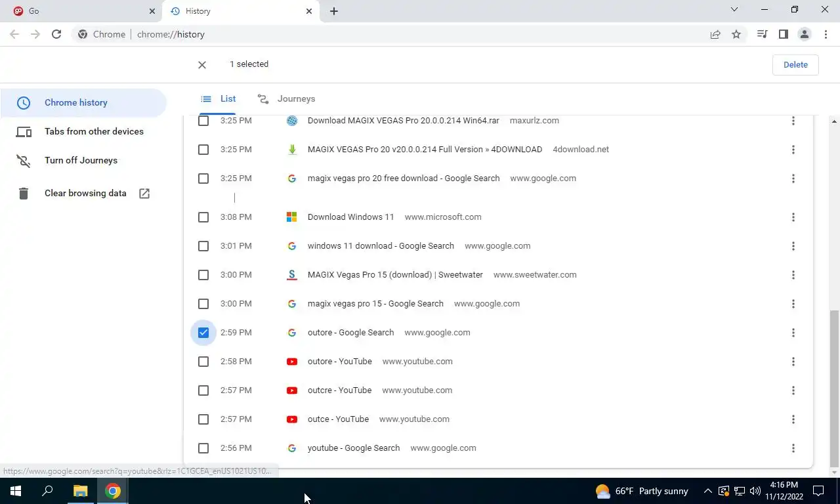Open the volume control in system tray
Screen dimensions: 840x504
(x=755, y=491)
